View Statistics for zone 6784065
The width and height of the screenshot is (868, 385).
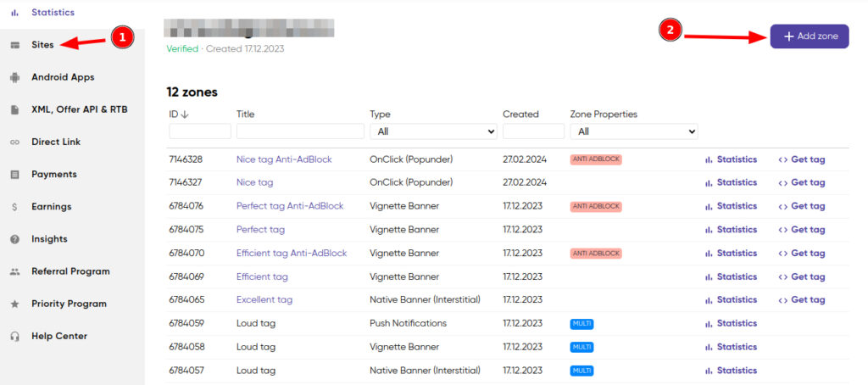[731, 299]
